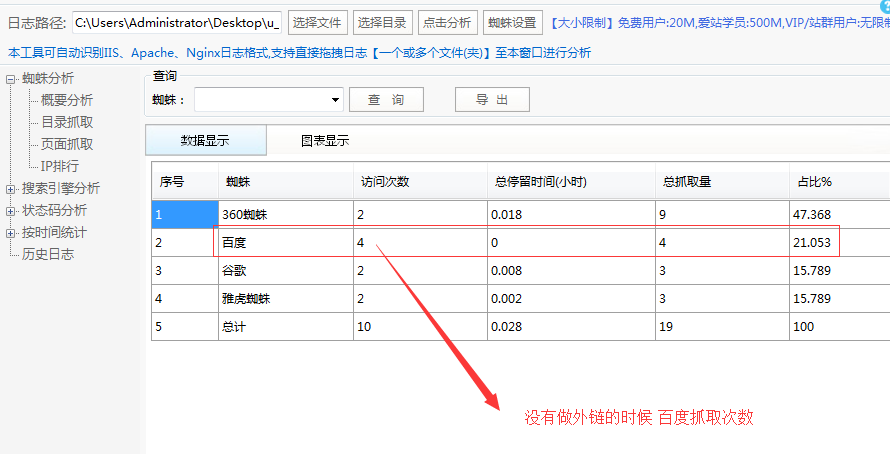Expand the 按时间统计 tree node
Image resolution: width=890 pixels, height=454 pixels.
coord(11,233)
